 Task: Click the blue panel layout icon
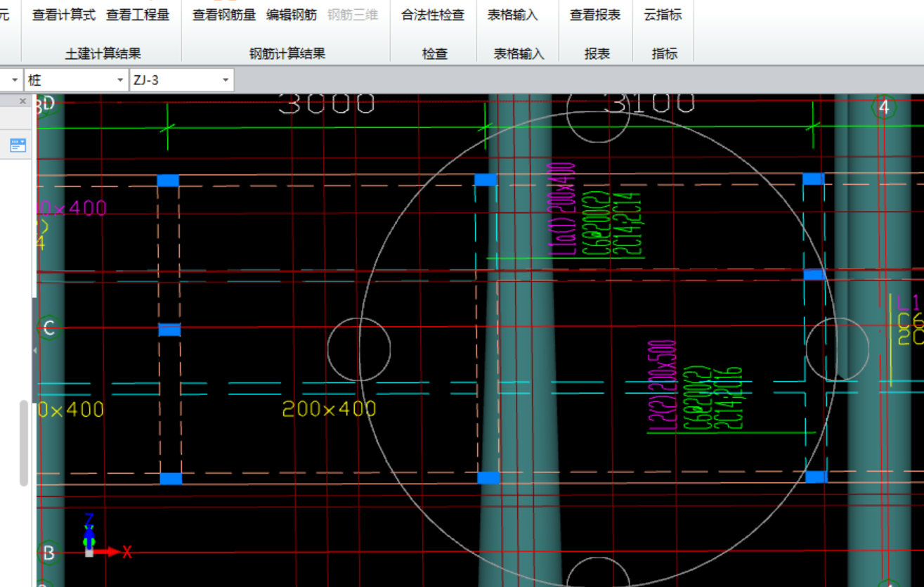point(18,146)
